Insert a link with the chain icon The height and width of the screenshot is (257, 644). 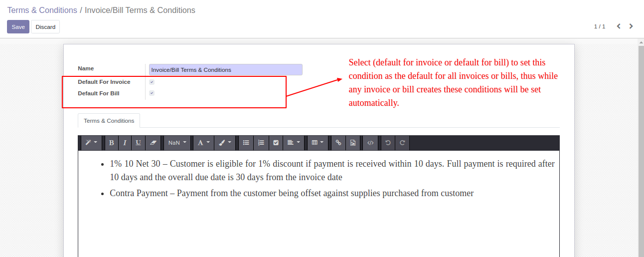coord(338,143)
